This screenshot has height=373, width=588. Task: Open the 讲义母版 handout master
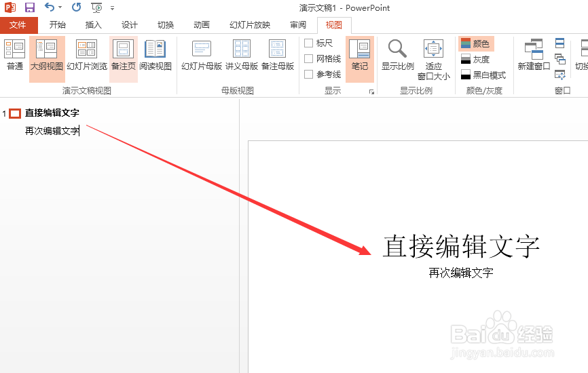pyautogui.click(x=242, y=56)
